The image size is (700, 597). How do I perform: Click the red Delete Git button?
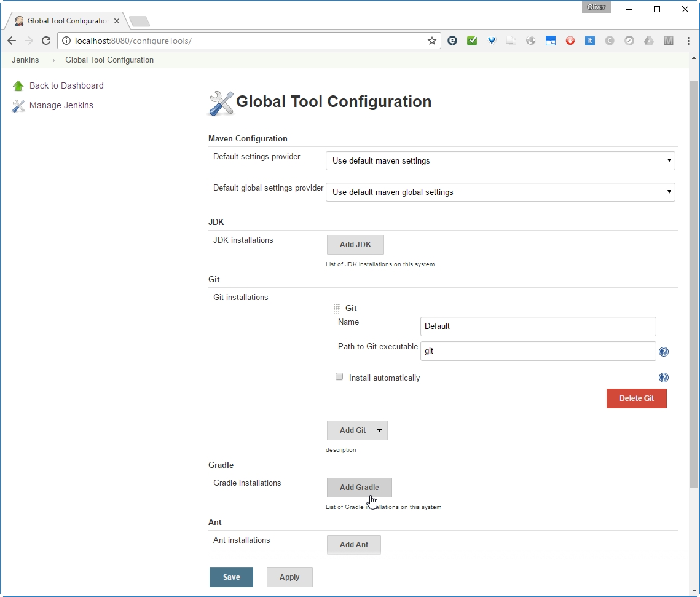click(636, 398)
